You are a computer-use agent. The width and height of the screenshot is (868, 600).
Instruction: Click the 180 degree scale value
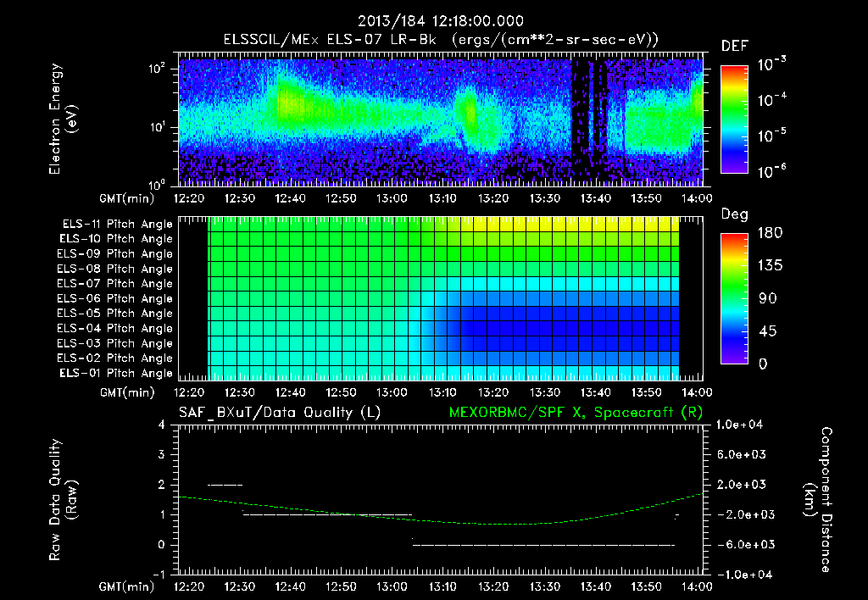(770, 232)
